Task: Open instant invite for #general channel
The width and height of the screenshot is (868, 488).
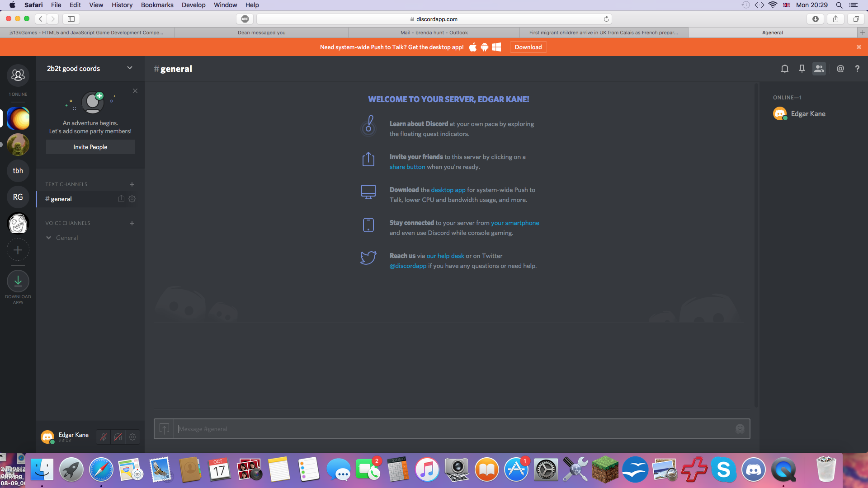Action: coord(121,199)
